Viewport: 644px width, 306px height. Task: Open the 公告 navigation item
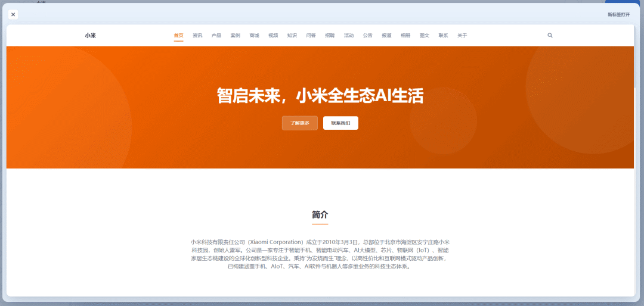tap(367, 36)
